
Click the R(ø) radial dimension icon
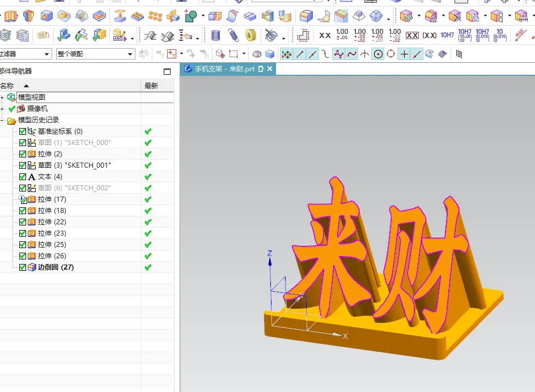(x=520, y=35)
